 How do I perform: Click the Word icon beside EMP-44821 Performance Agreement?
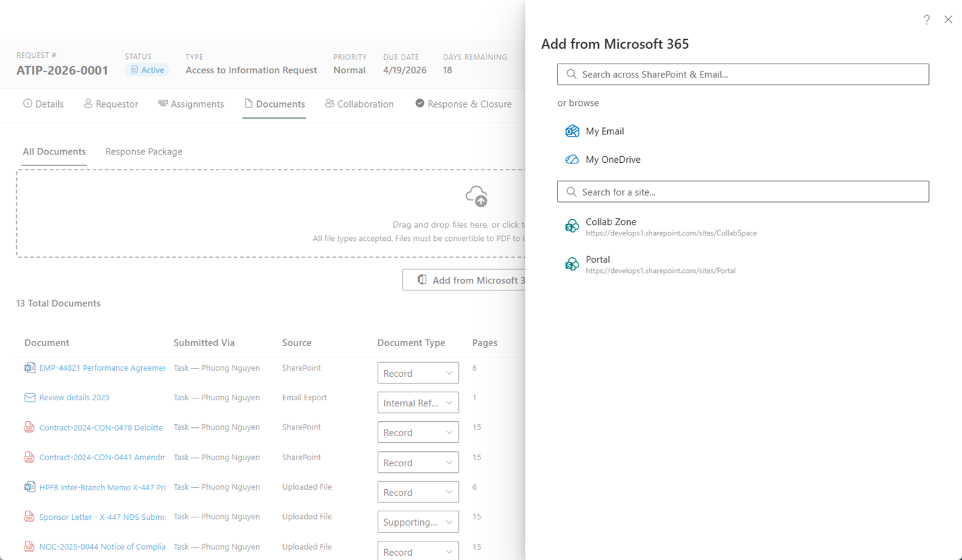click(29, 367)
